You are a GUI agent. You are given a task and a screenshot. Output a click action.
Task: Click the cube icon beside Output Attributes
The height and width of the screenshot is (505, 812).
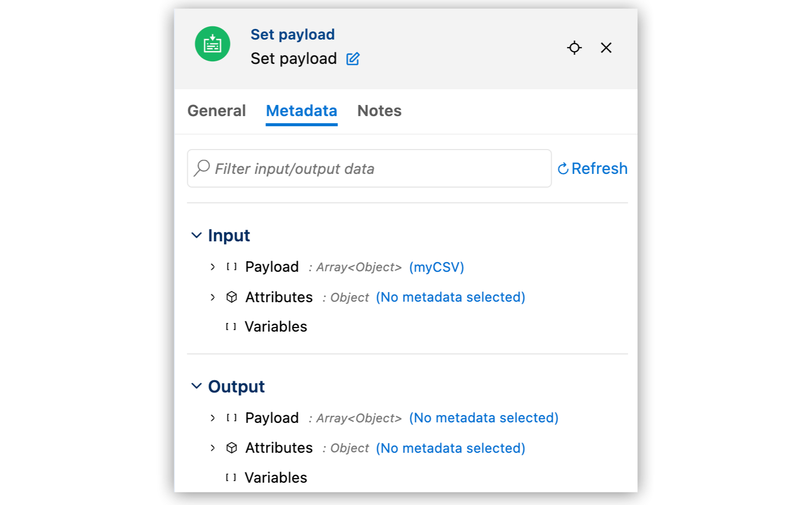231,448
